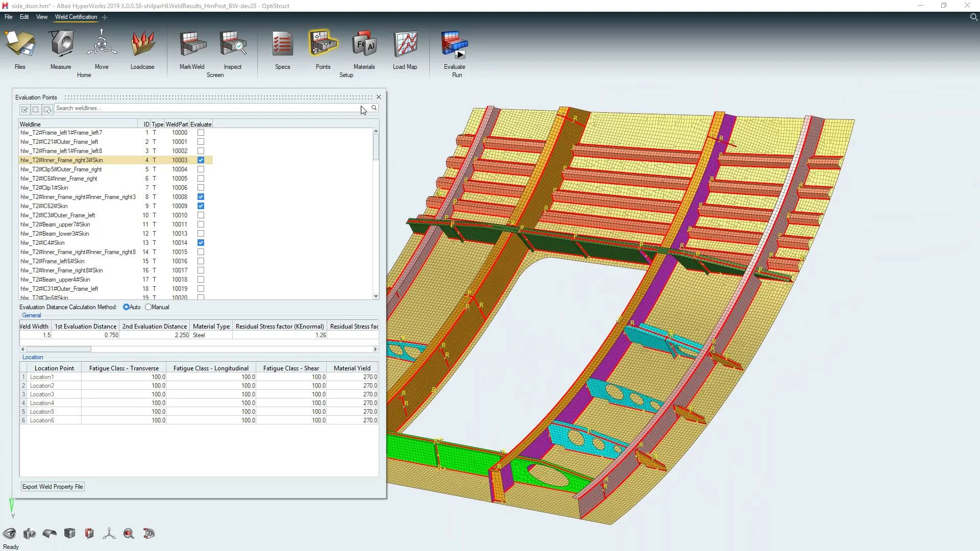Open the Inspect weld tool

(233, 44)
